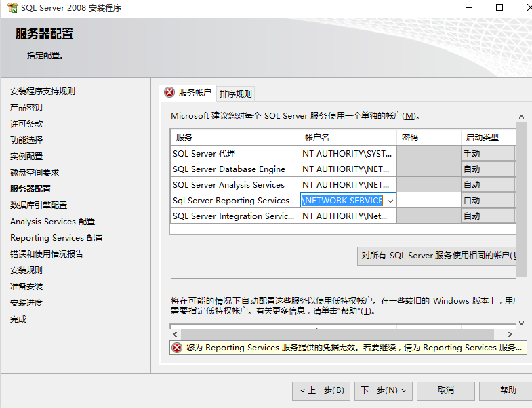
Task: Click 错误和使用情况报告 in the step list
Action: (x=47, y=254)
